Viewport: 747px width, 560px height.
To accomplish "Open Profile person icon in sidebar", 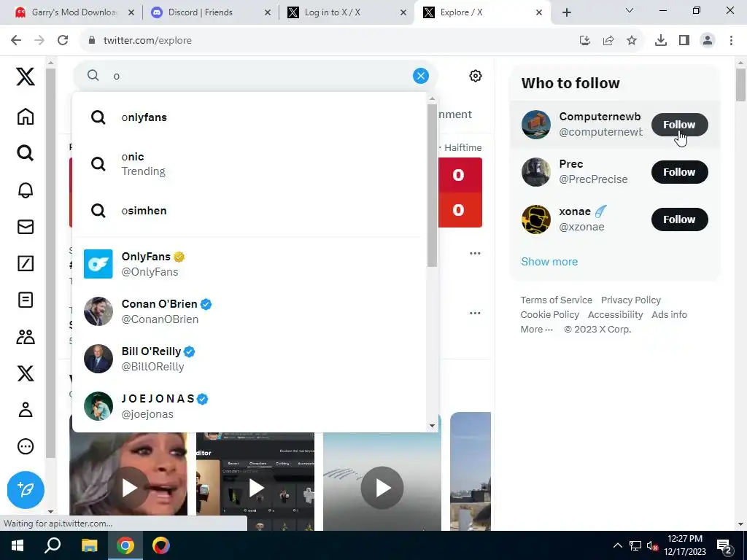I will click(x=26, y=410).
